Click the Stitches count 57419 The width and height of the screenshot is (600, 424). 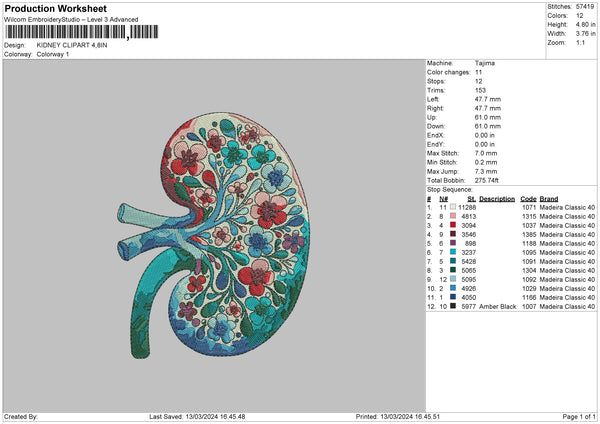pyautogui.click(x=585, y=7)
